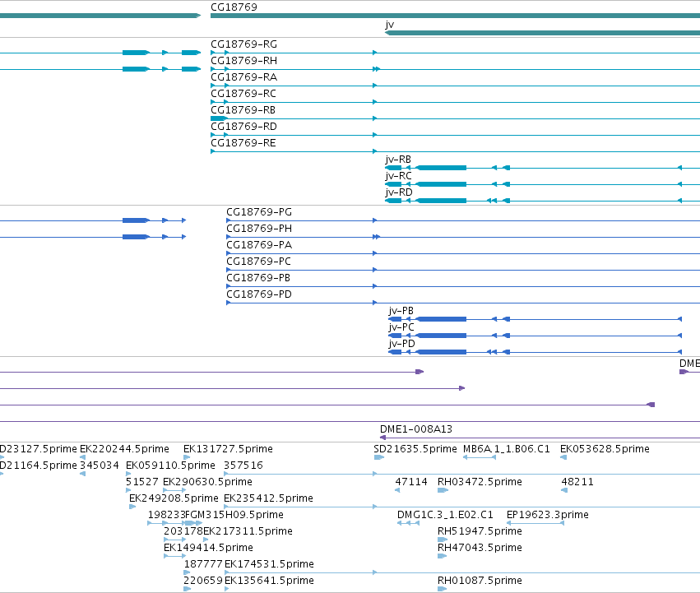Click the jv-RC transcript label
This screenshot has width=700, height=593.
[x=398, y=176]
